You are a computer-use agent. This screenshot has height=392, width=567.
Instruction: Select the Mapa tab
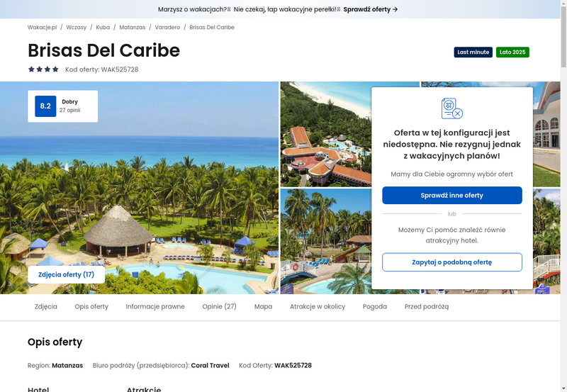pyautogui.click(x=263, y=307)
